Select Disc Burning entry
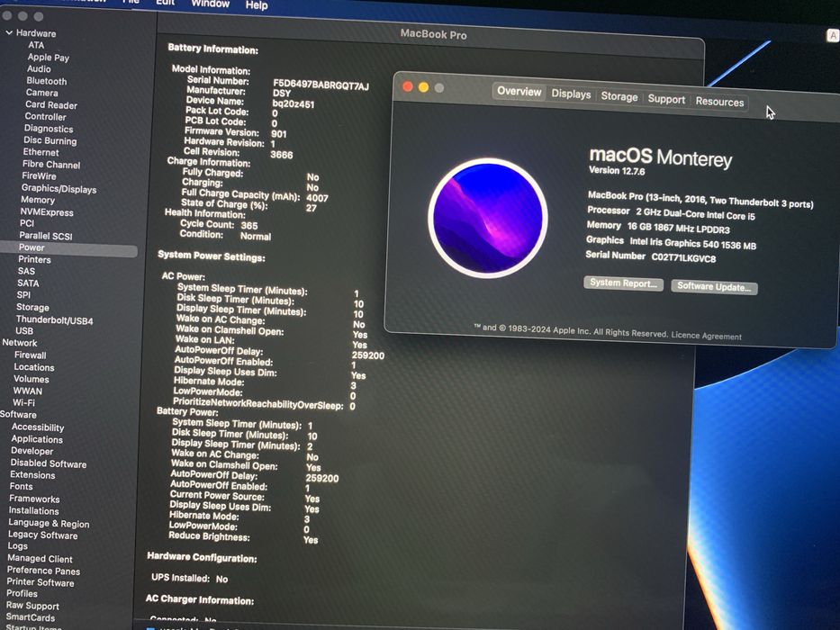Image resolution: width=840 pixels, height=630 pixels. pos(50,140)
